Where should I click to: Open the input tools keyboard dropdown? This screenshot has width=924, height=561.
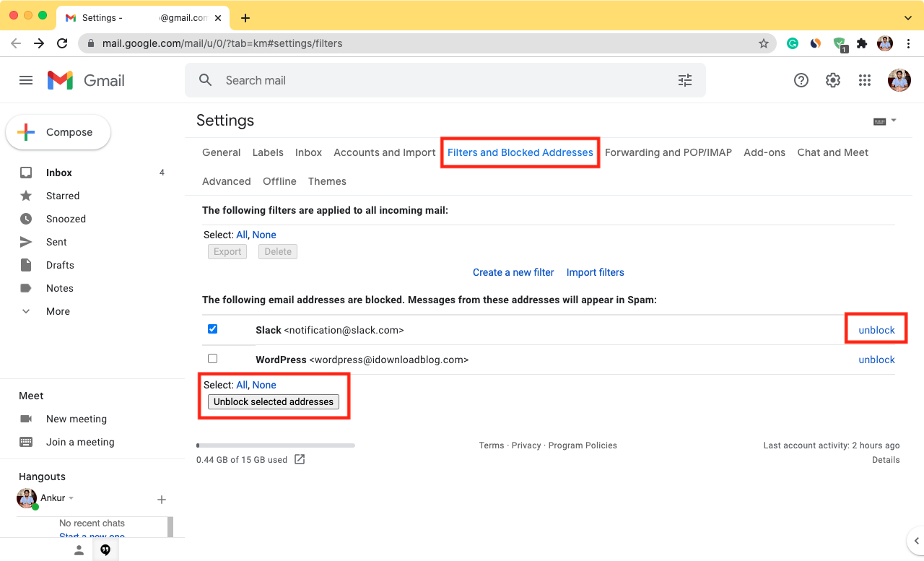884,121
